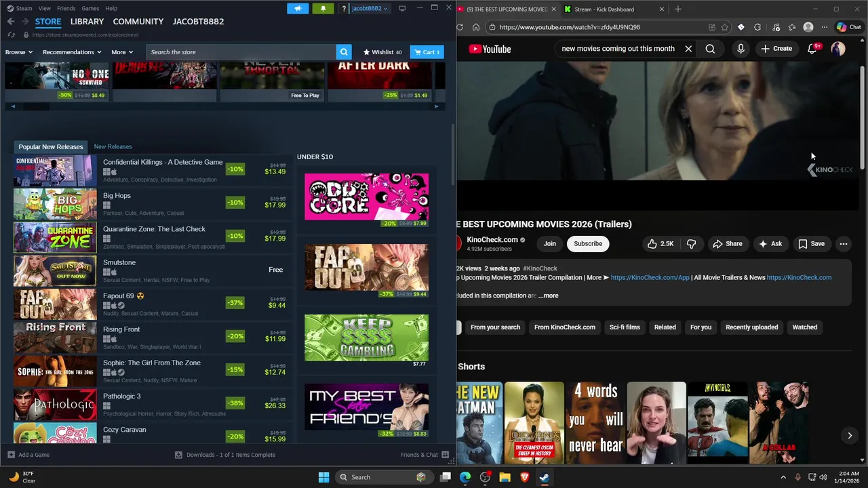Click the Steam announcements megaphone icon

coord(298,8)
